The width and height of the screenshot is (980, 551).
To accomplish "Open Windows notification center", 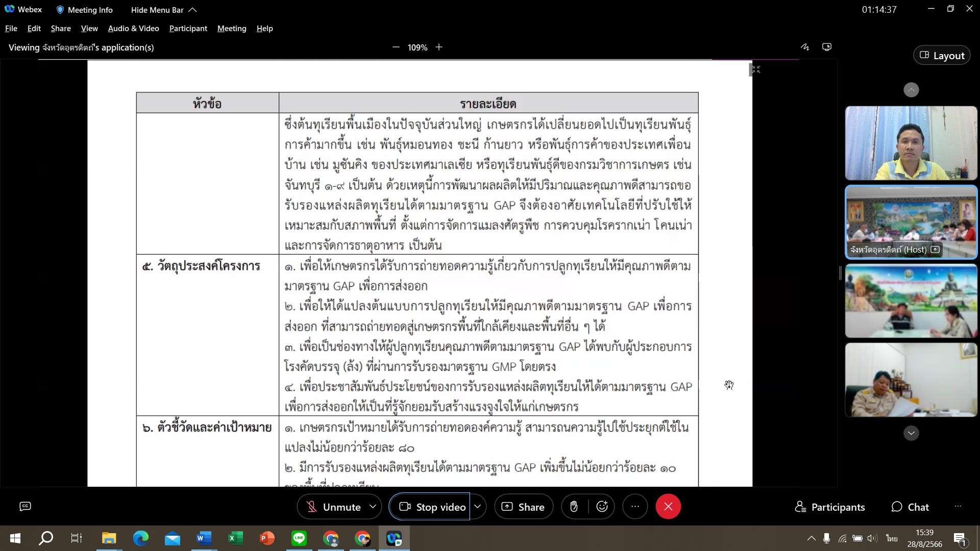I will tap(960, 539).
